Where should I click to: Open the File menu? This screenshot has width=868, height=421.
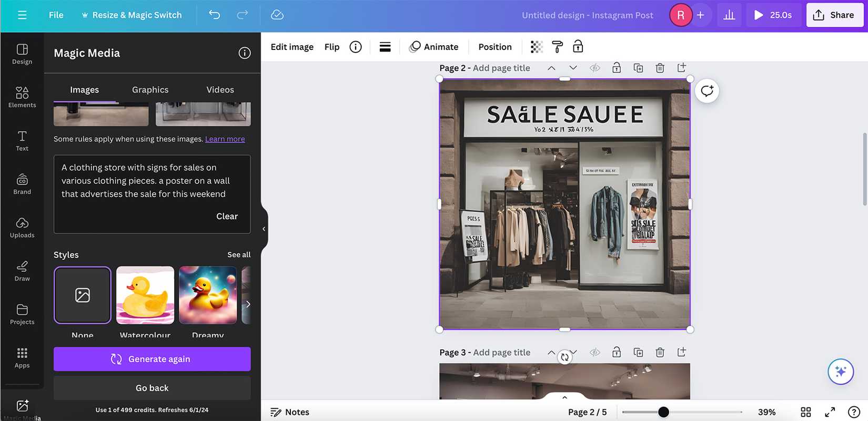coord(56,15)
